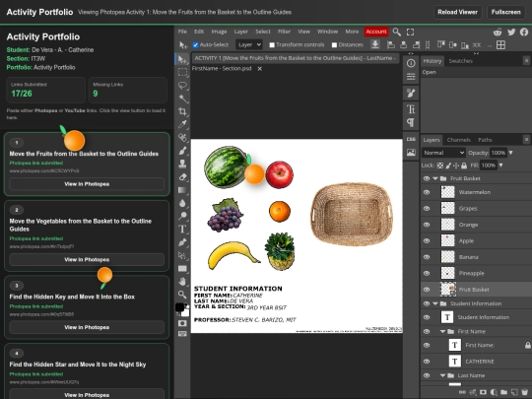Collapse the Last Name folder
The image size is (532, 399).
[442, 375]
